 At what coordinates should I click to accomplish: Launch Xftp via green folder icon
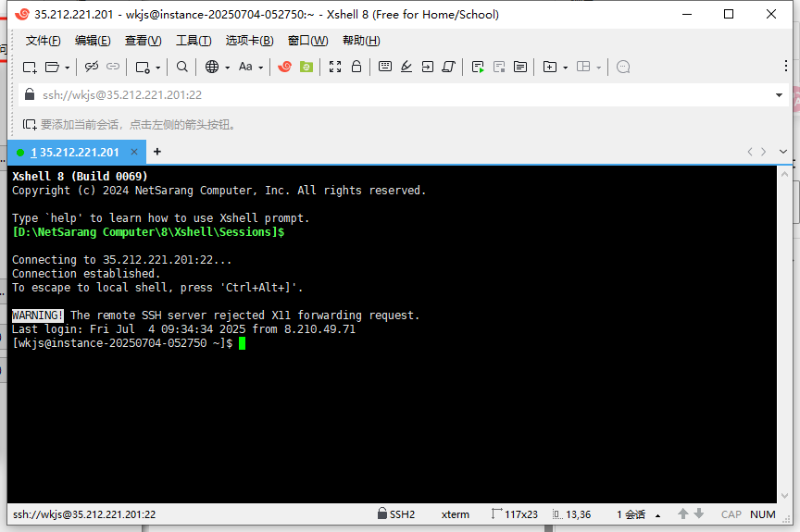point(306,67)
